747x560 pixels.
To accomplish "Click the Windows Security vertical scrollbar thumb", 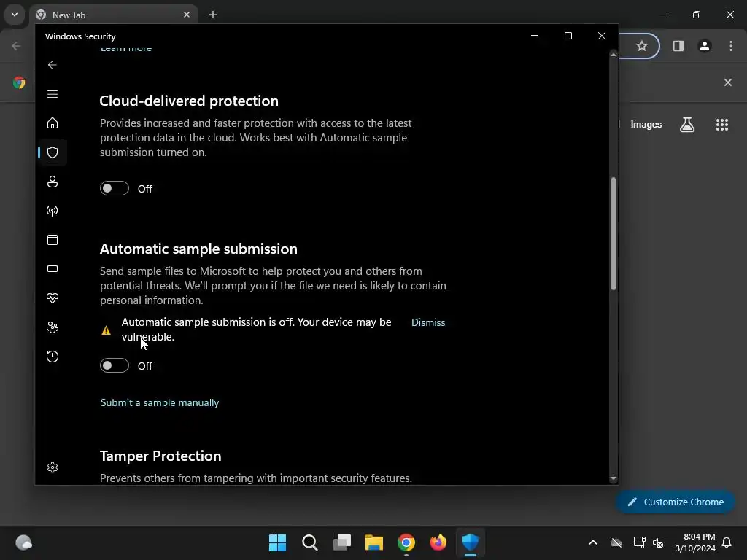I will coord(614,233).
